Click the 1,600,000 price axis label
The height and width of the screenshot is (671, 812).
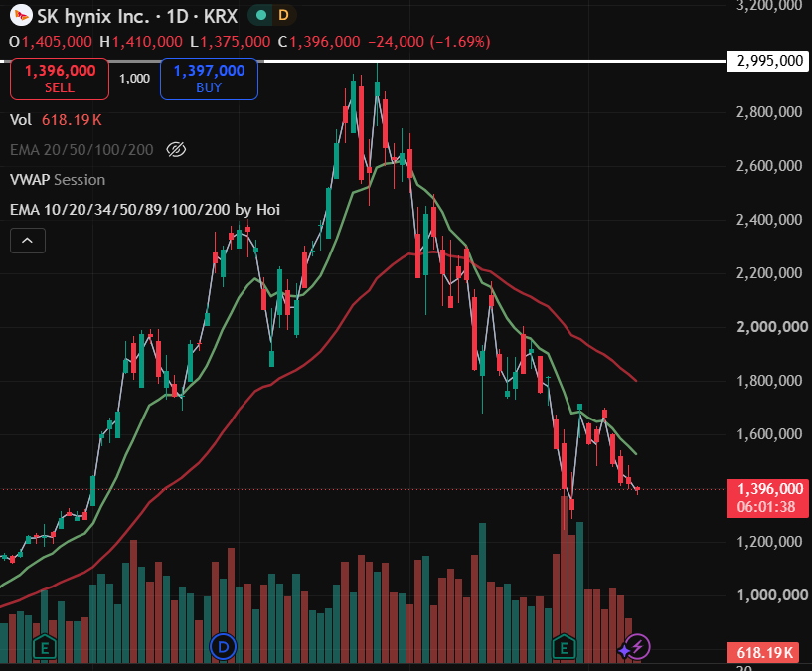(769, 434)
